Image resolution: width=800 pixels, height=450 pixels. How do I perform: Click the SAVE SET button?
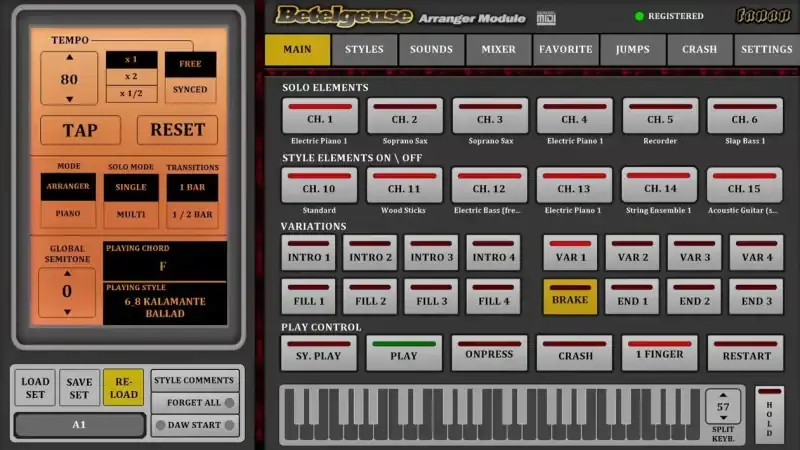point(79,388)
